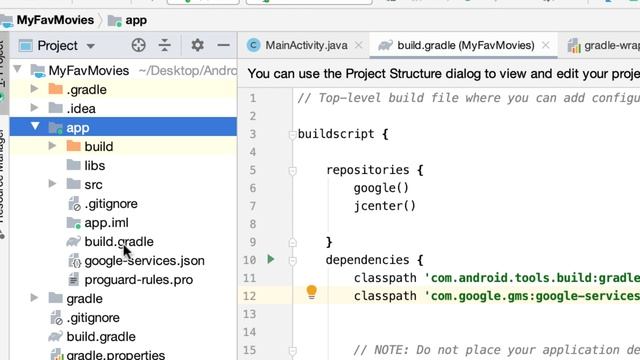Click line number 13 in gutter
Image resolution: width=640 pixels, height=360 pixels.
[250, 314]
